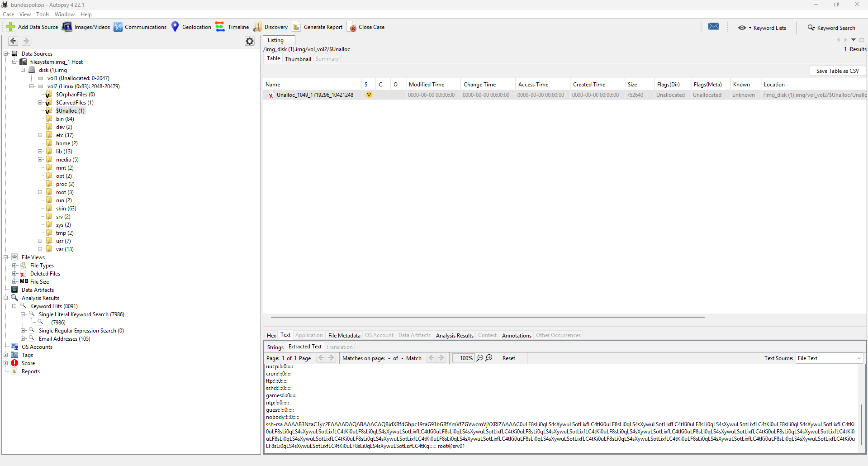Click the Add Data Source icon
Image resolution: width=868 pixels, height=466 pixels.
pyautogui.click(x=10, y=27)
